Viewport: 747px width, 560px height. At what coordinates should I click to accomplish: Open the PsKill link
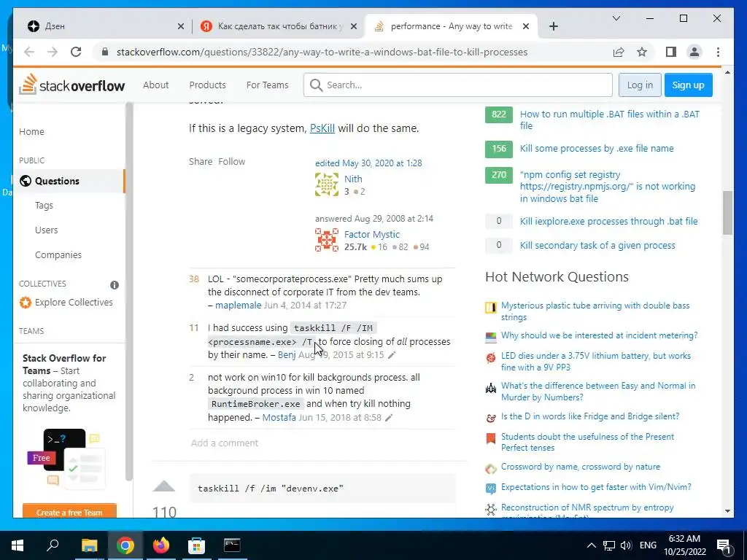322,128
